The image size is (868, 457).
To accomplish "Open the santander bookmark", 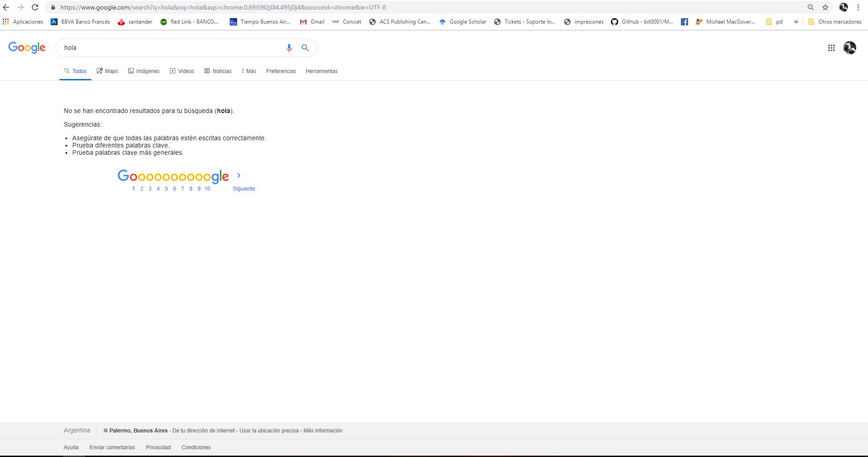I will pyautogui.click(x=135, y=22).
